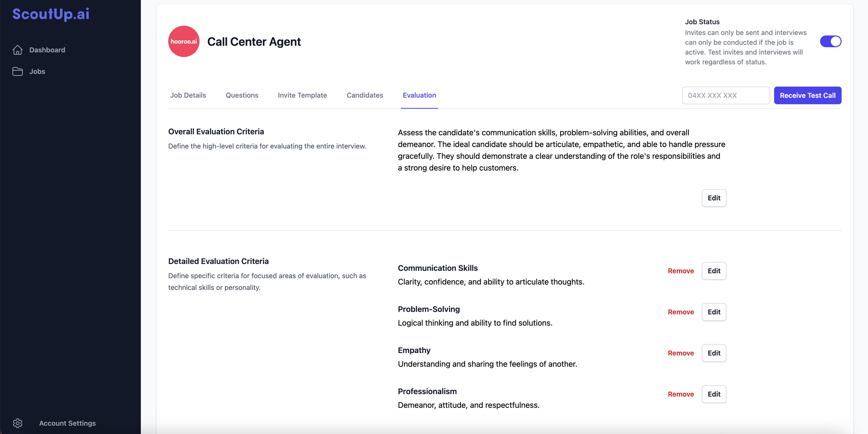The image size is (868, 434).
Task: Edit the Overall Evaluation Criteria
Action: (x=714, y=198)
